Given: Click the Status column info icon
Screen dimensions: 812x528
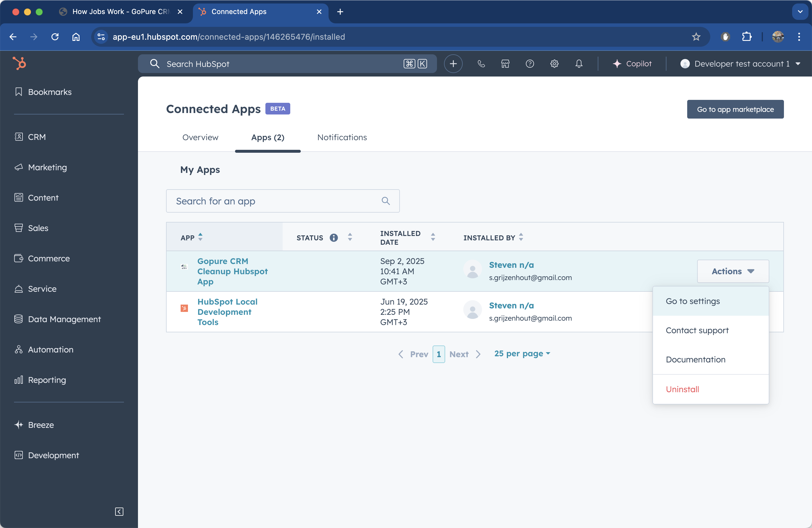Looking at the screenshot, I should 334,238.
